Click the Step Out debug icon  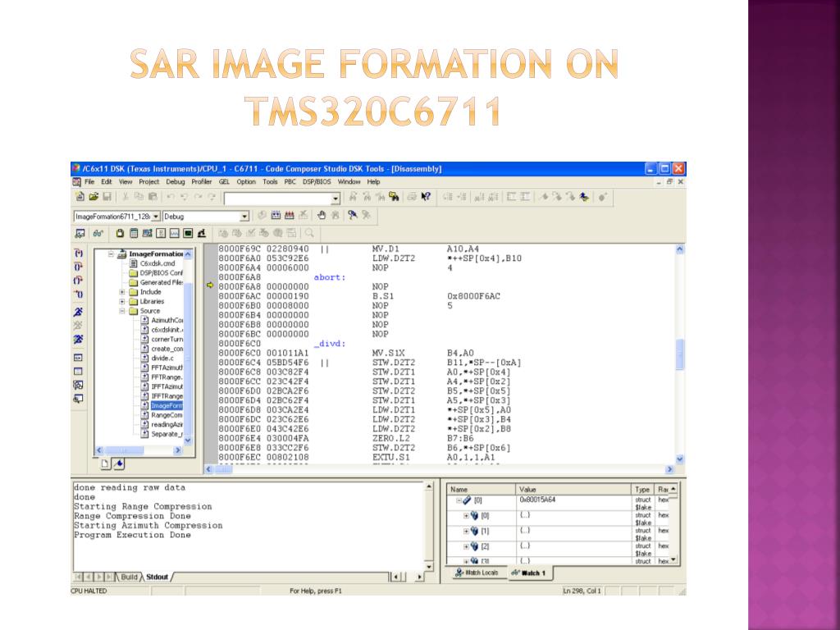click(x=78, y=281)
